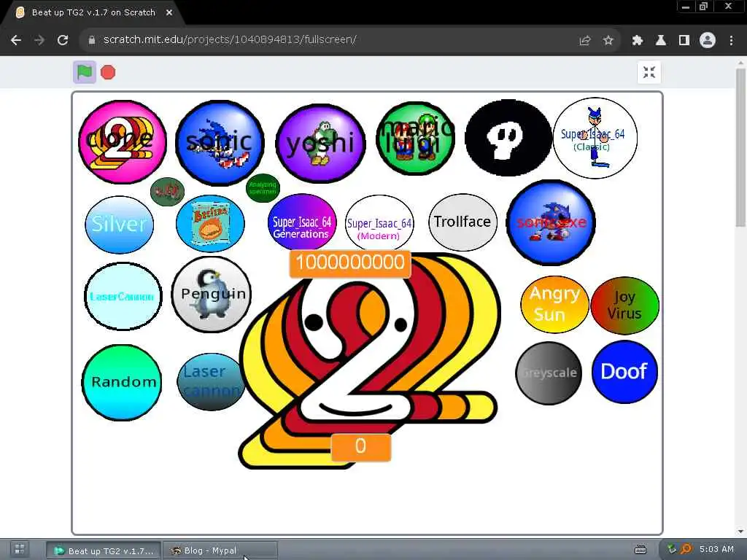This screenshot has width=747, height=560.
Task: Select Super_Isaac_64 (Classic) circle
Action: click(x=595, y=138)
